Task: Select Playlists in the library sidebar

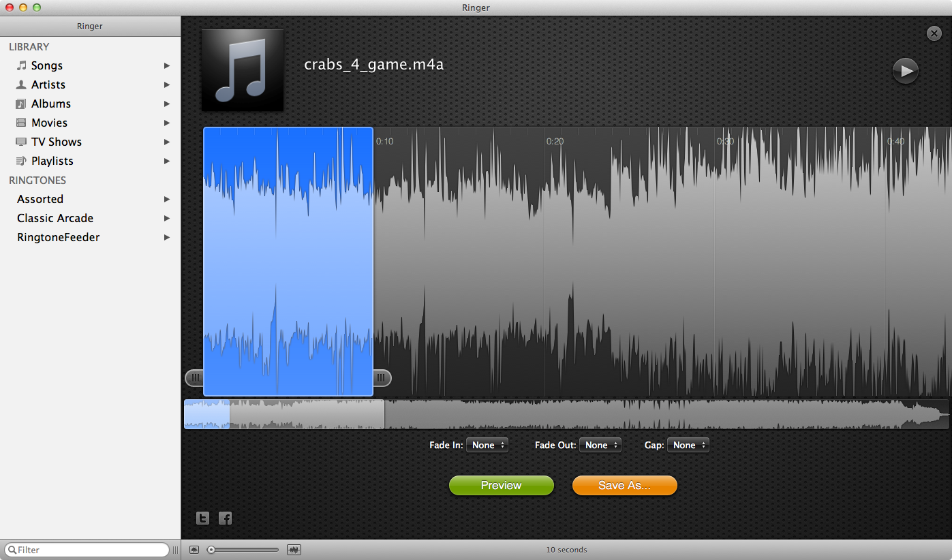Action: click(52, 161)
